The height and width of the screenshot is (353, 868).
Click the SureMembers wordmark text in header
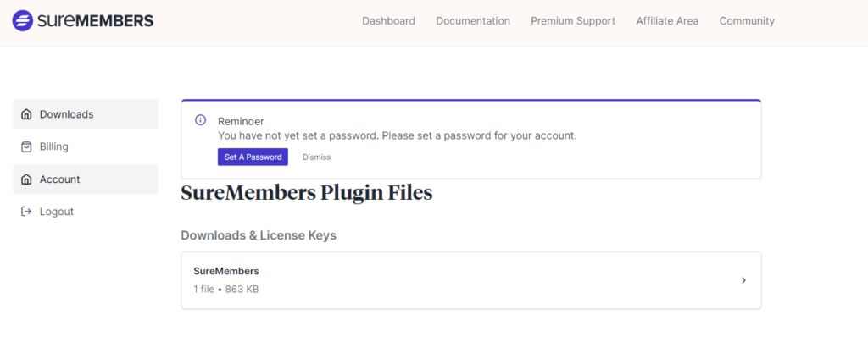click(95, 21)
